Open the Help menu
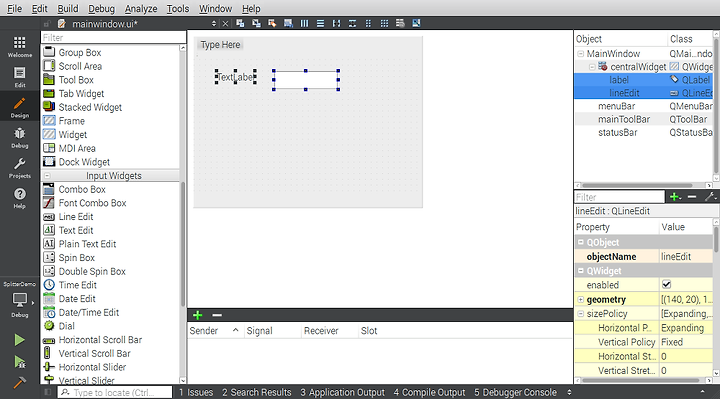 pos(251,8)
